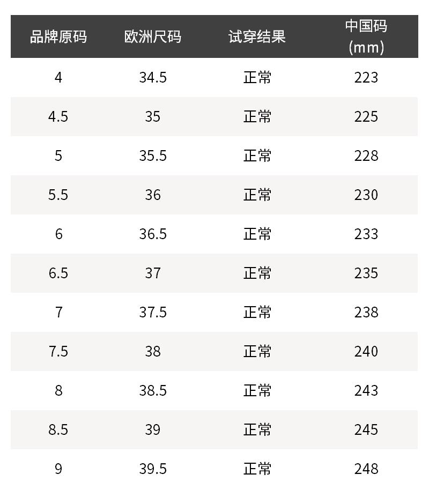Click European size 36.5 cell
Viewport: 429px width, 504px height.
pos(153,234)
